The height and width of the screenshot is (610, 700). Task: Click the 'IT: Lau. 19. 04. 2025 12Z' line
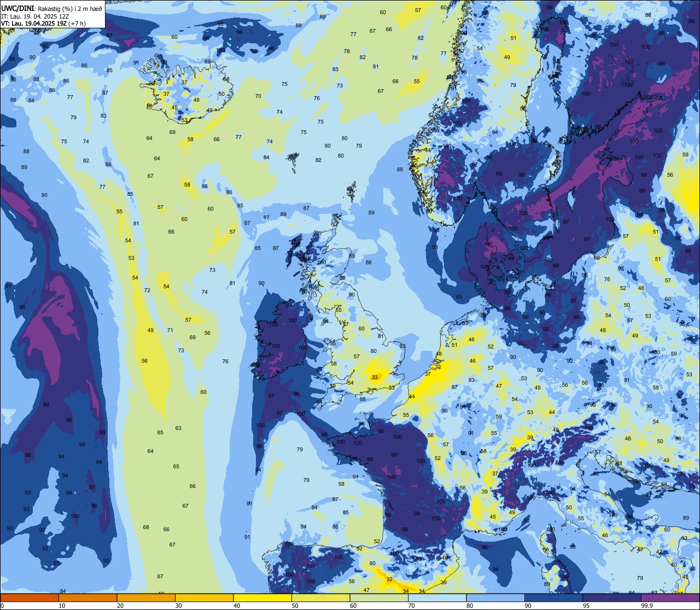(x=34, y=16)
